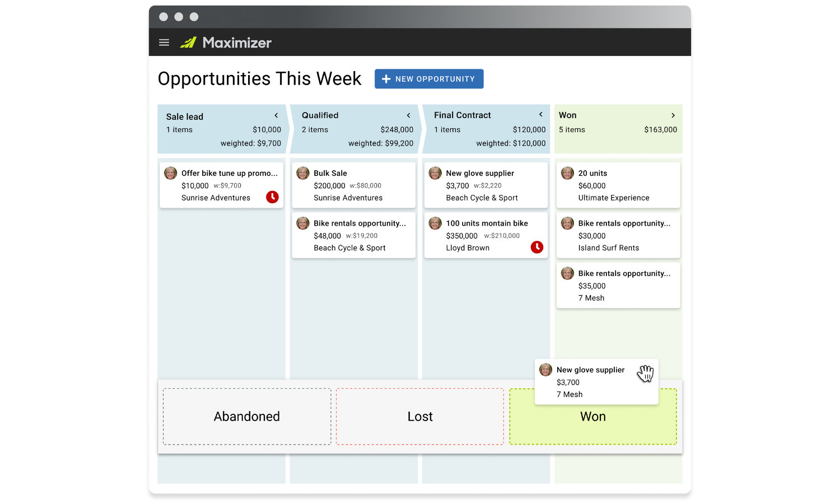Click the avatar on the New glove supplier card
The height and width of the screenshot is (504, 840).
435,173
